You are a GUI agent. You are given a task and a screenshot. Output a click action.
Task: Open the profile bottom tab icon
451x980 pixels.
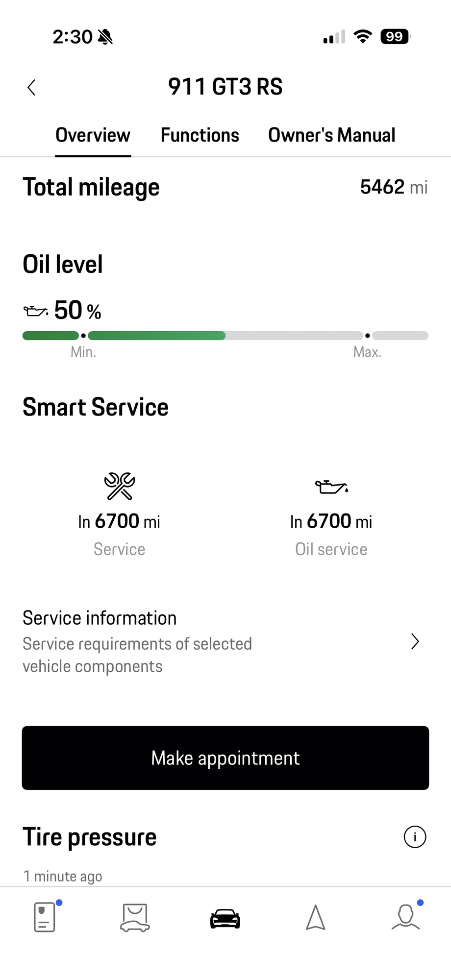405,917
